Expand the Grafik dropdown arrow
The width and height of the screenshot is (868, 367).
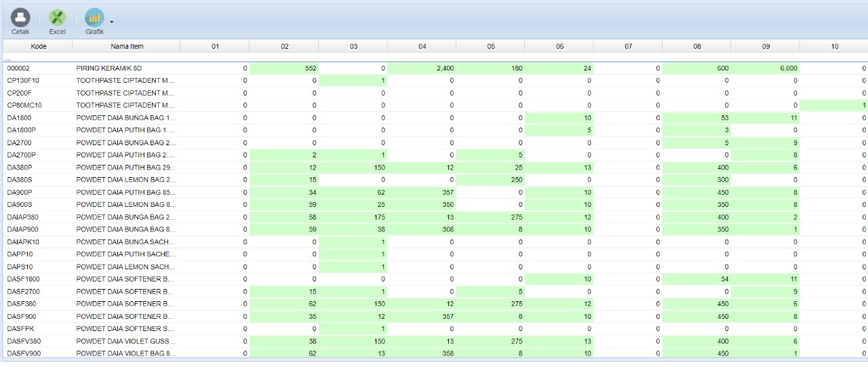(x=111, y=22)
